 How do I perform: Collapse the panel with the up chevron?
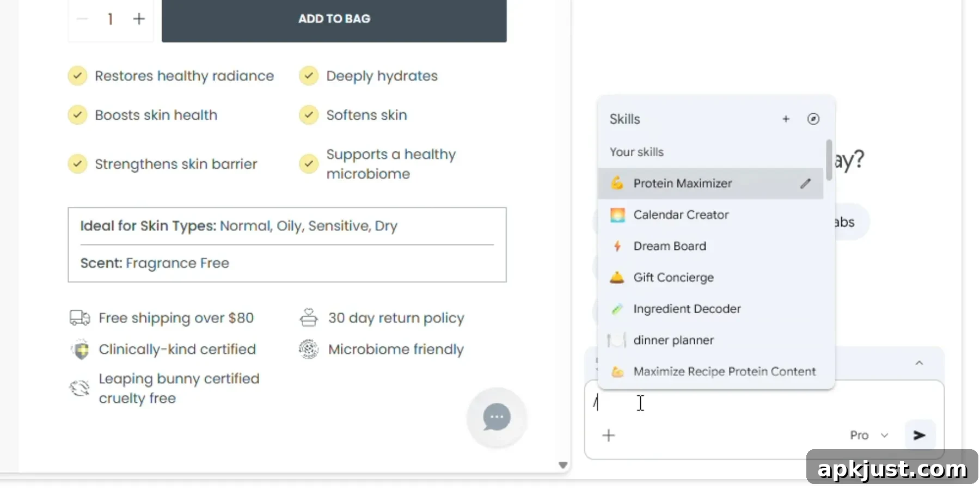click(x=919, y=363)
